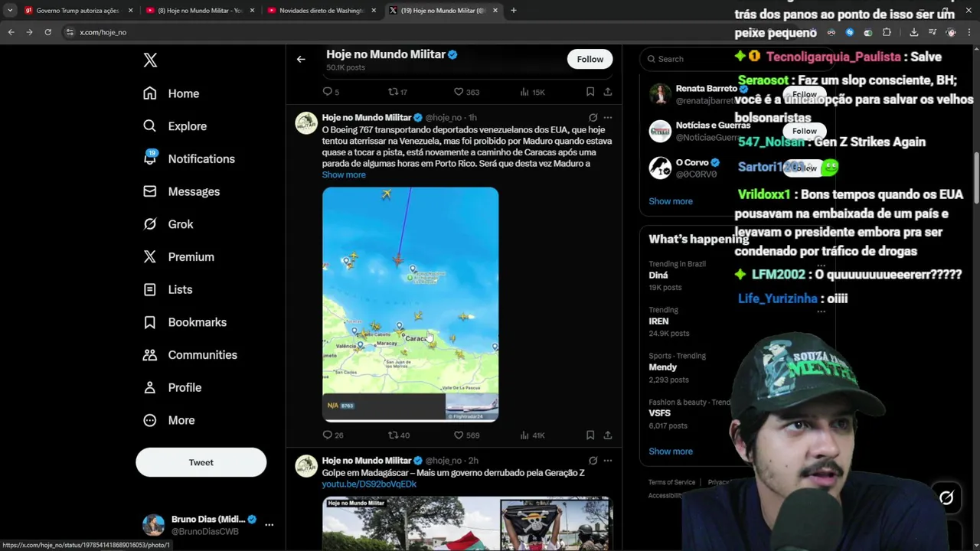Open more options on Boeing 767 post
Screen dimensions: 980x551
coord(607,118)
